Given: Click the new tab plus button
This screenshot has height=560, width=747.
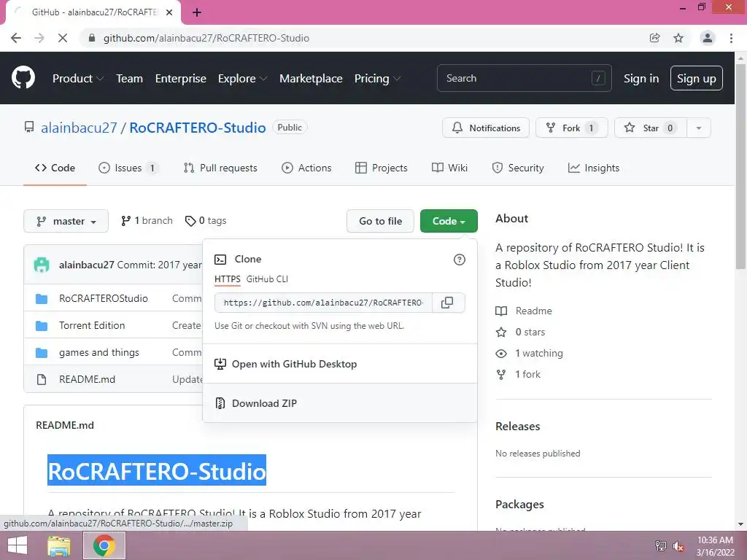Looking at the screenshot, I should point(197,12).
